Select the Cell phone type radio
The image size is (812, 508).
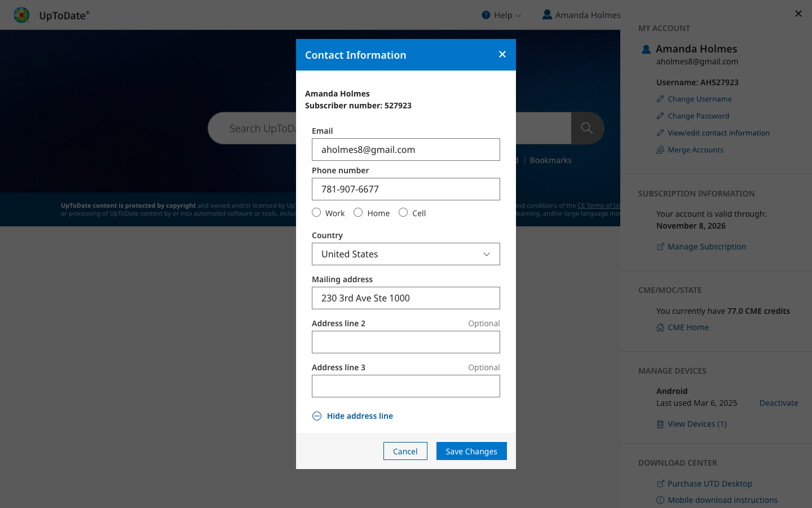pyautogui.click(x=403, y=212)
